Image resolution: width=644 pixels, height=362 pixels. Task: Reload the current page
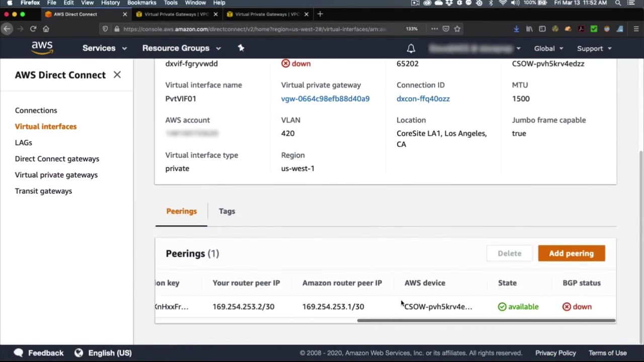click(33, 29)
